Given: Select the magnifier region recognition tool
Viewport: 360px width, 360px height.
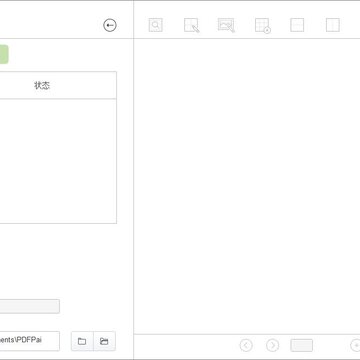Looking at the screenshot, I should coord(156,25).
